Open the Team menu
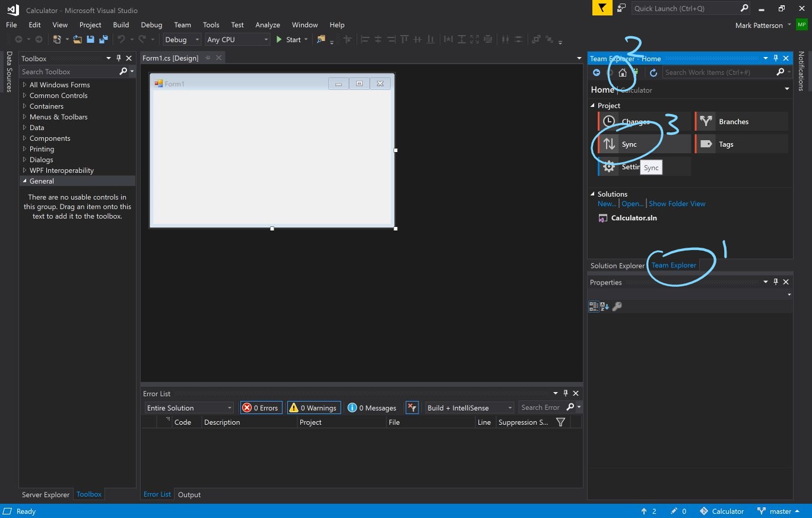This screenshot has height=518, width=812. click(182, 25)
